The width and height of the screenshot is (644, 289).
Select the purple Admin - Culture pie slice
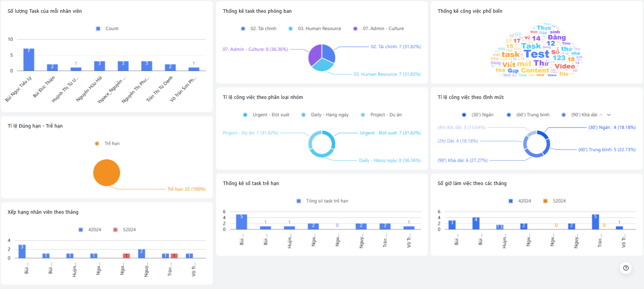pyautogui.click(x=314, y=54)
